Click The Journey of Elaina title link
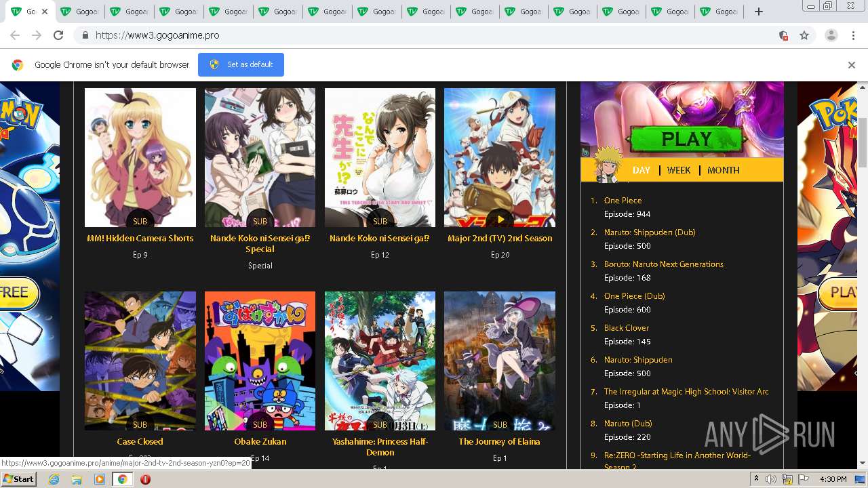Screen dimensions: 868x488 tap(500, 442)
